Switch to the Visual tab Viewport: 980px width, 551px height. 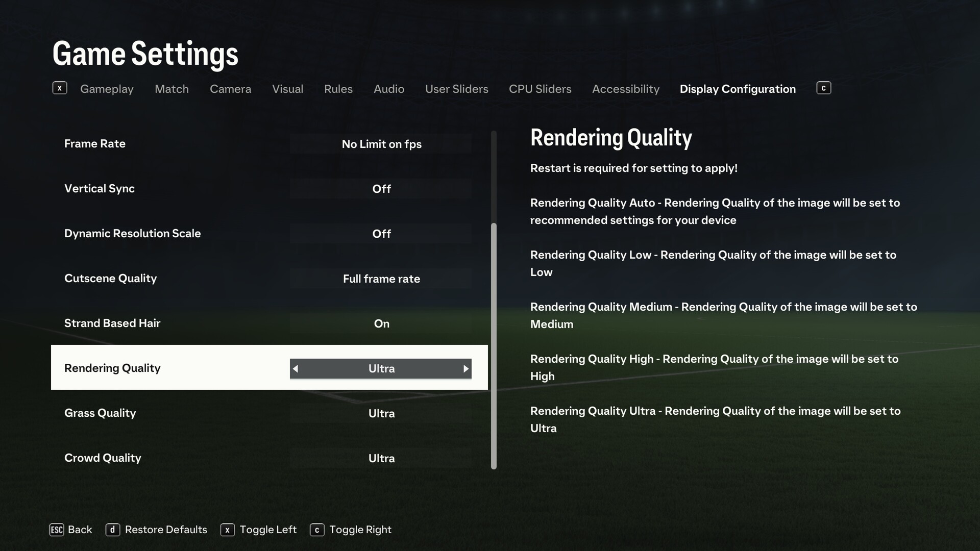(287, 87)
